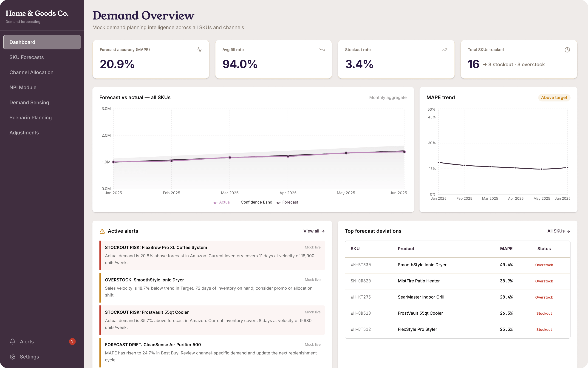The height and width of the screenshot is (368, 588).
Task: Open the FlexBrew Pro XL stockout risk alert
Action: pyautogui.click(x=212, y=255)
